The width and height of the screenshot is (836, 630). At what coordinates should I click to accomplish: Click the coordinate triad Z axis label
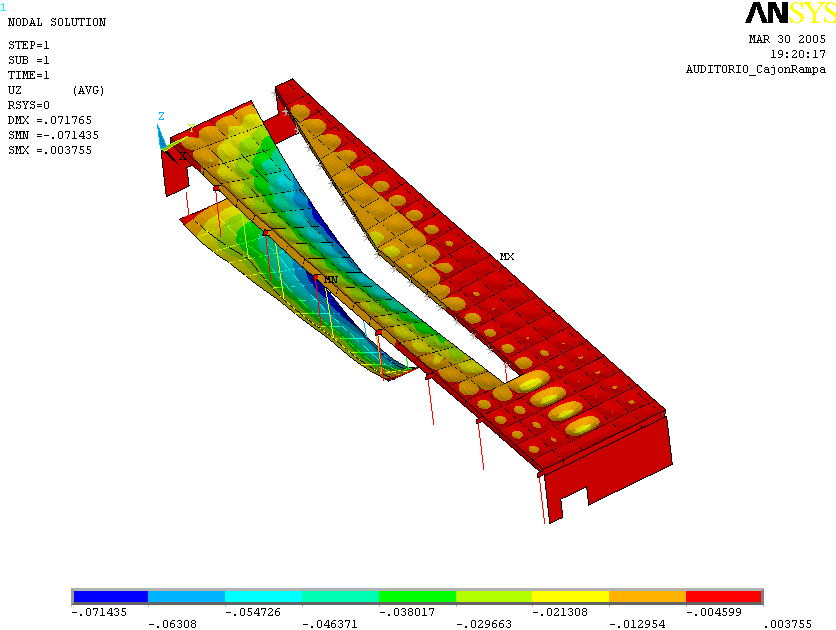coord(161,116)
